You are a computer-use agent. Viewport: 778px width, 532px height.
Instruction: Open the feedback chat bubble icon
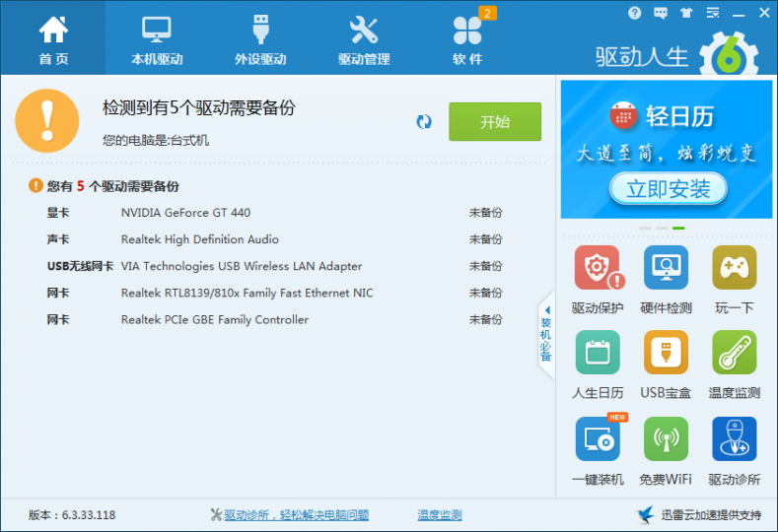pyautogui.click(x=661, y=13)
